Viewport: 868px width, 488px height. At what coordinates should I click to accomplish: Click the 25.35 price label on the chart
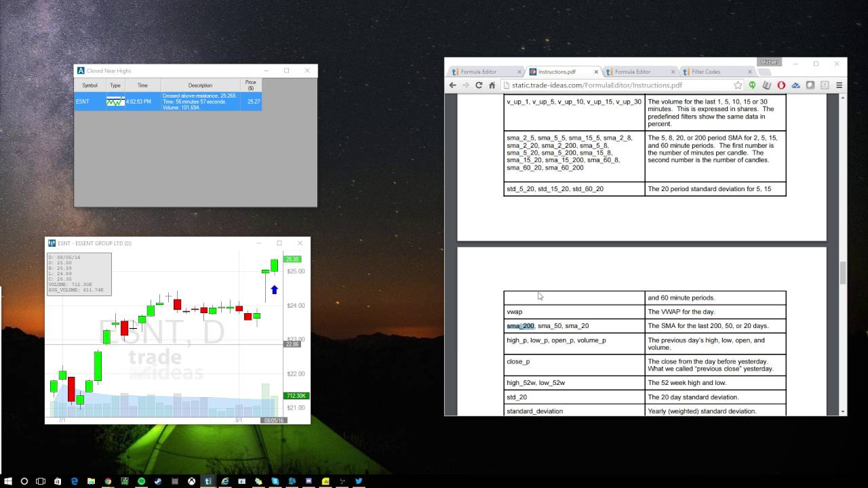[292, 259]
